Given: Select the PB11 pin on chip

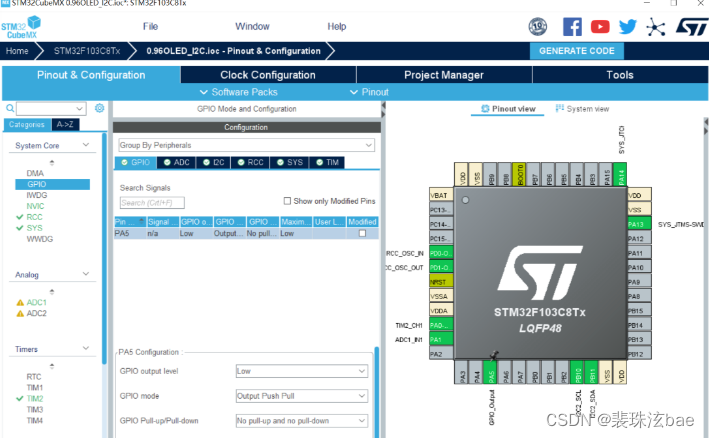Looking at the screenshot, I should (x=591, y=372).
